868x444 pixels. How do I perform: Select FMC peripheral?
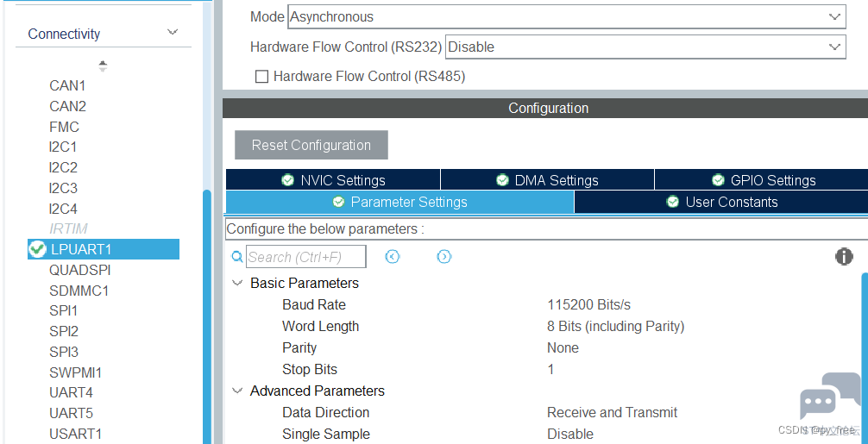[x=64, y=127]
